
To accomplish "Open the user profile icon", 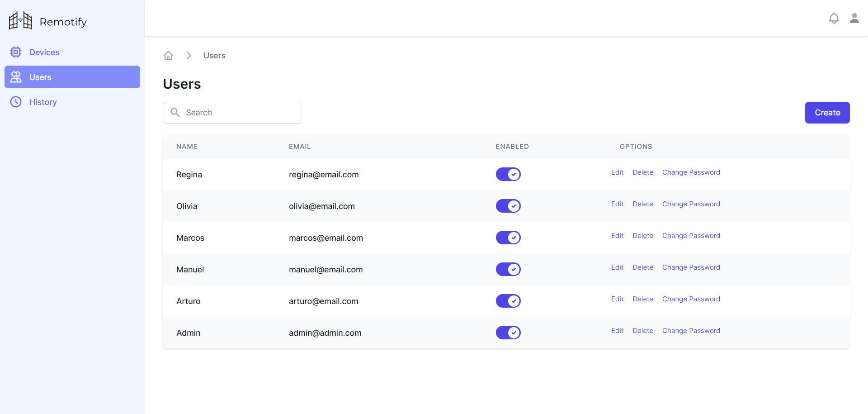I will (x=854, y=18).
